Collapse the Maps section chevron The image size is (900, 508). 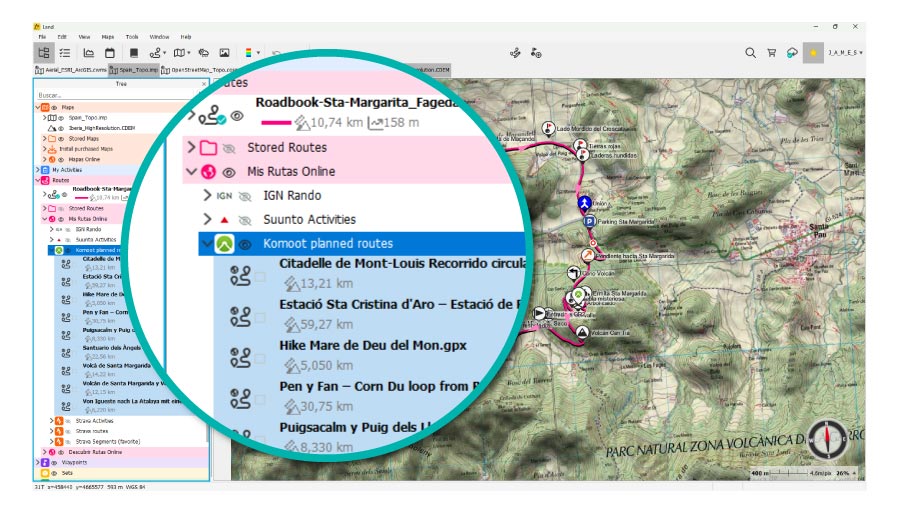coord(38,107)
